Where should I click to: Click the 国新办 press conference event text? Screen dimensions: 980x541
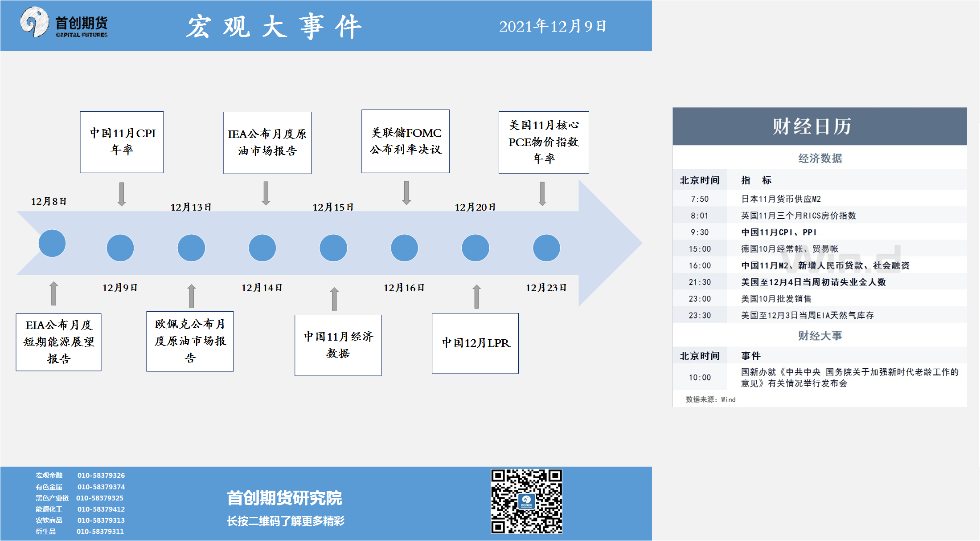[849, 378]
